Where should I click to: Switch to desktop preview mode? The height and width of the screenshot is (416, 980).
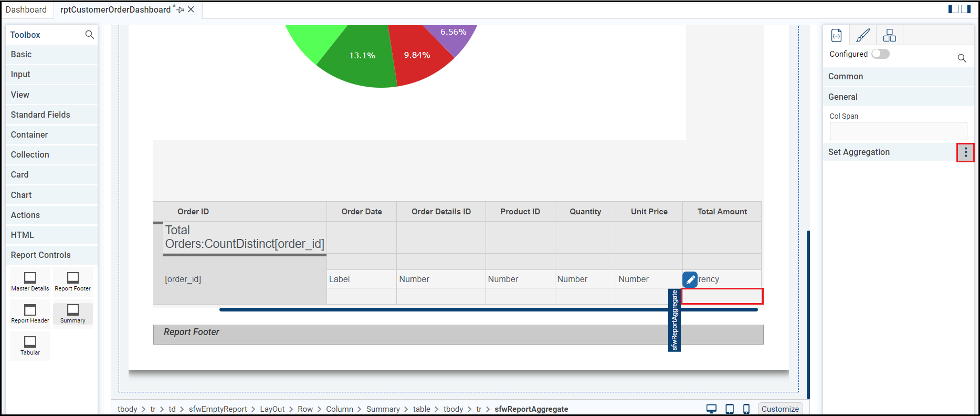tap(711, 409)
